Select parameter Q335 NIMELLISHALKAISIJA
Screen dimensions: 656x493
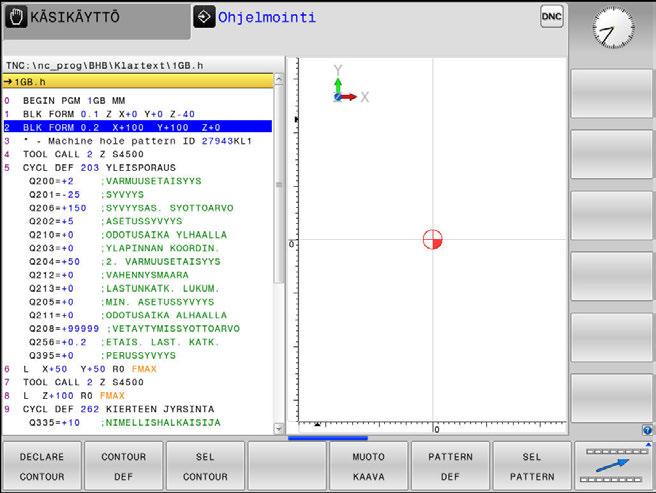[x=138, y=422]
